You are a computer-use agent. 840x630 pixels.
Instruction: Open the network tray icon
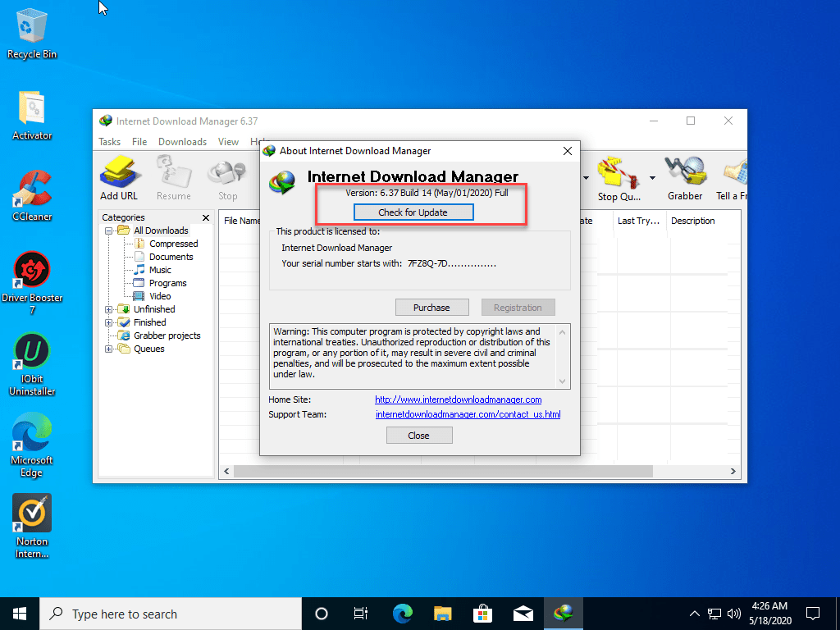714,614
